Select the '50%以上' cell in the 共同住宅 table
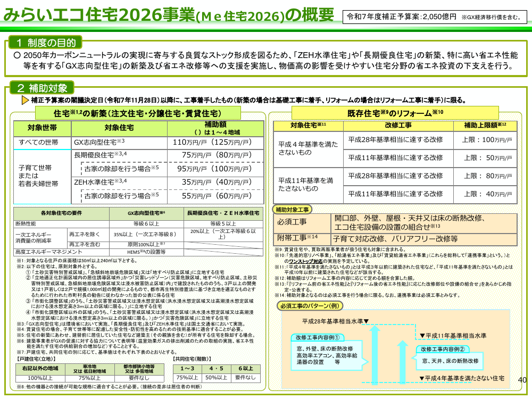532x399 pixels. click(216, 378)
